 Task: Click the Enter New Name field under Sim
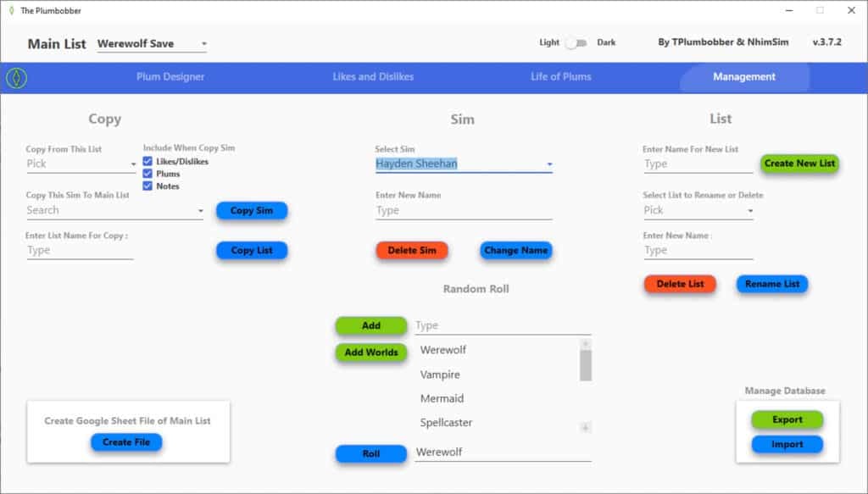464,211
